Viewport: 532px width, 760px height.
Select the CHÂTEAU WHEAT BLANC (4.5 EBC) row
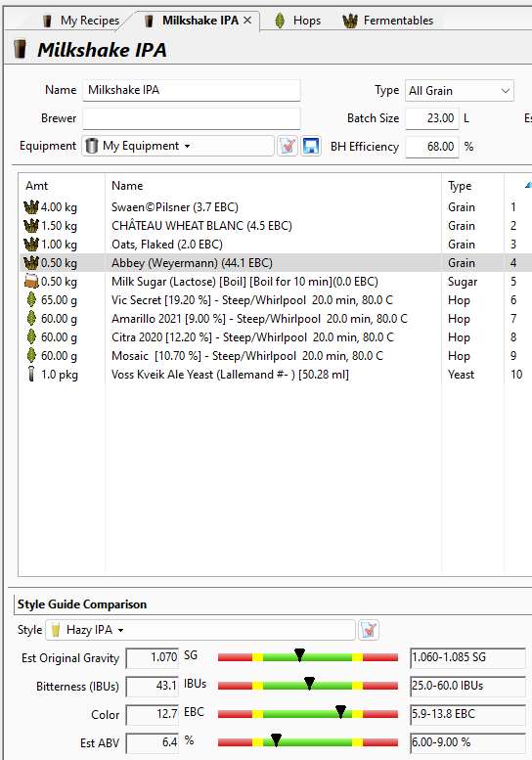coord(275,225)
